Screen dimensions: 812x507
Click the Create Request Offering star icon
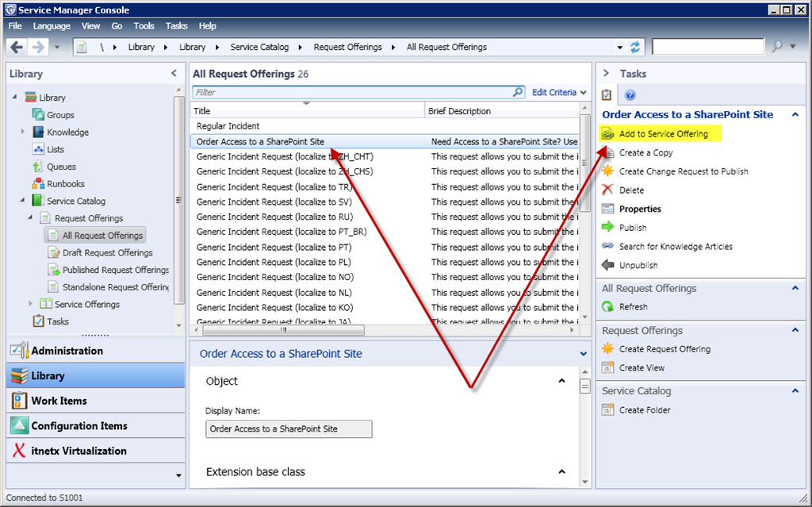point(608,349)
